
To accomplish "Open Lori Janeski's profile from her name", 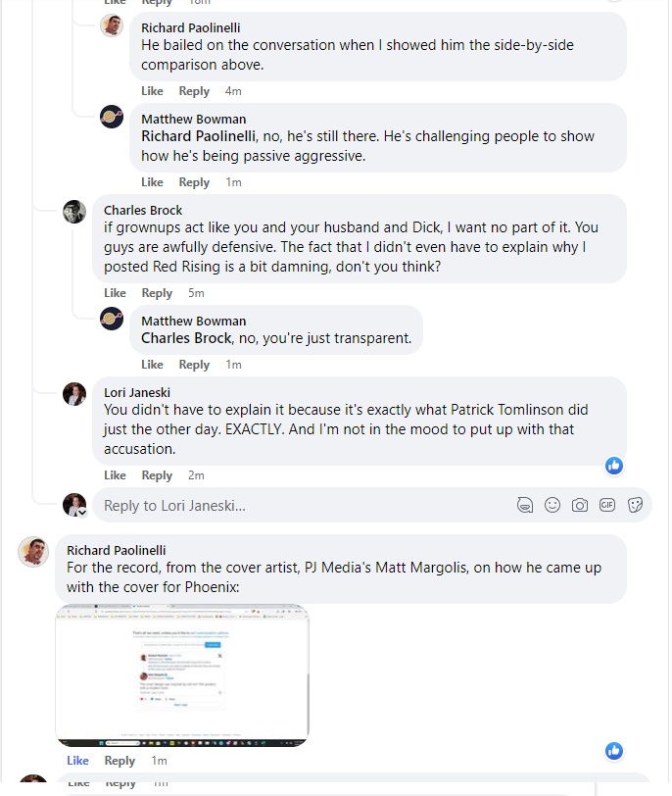I will 137,393.
